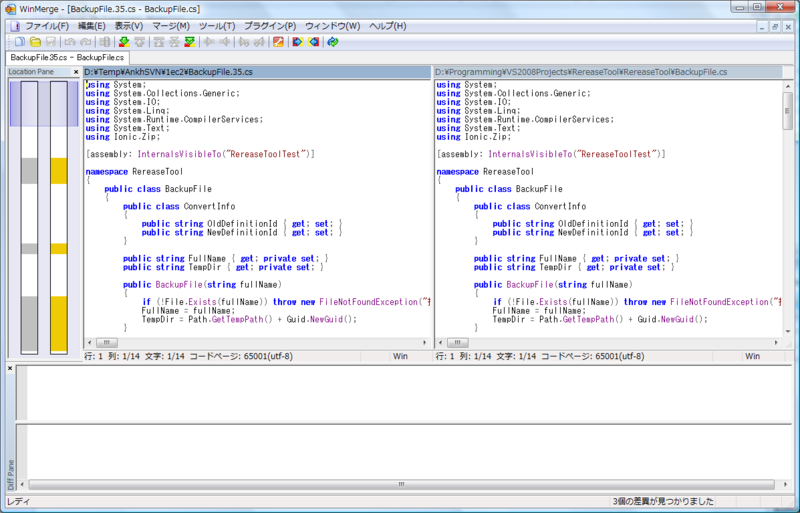The image size is (800, 513).
Task: Click the top yellow block in Location Pane
Action: click(x=59, y=171)
